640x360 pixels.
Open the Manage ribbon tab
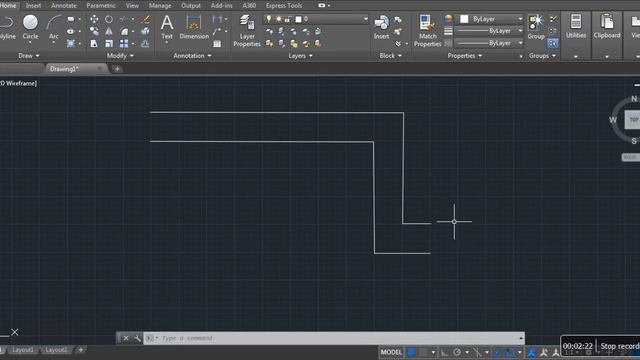[x=160, y=5]
